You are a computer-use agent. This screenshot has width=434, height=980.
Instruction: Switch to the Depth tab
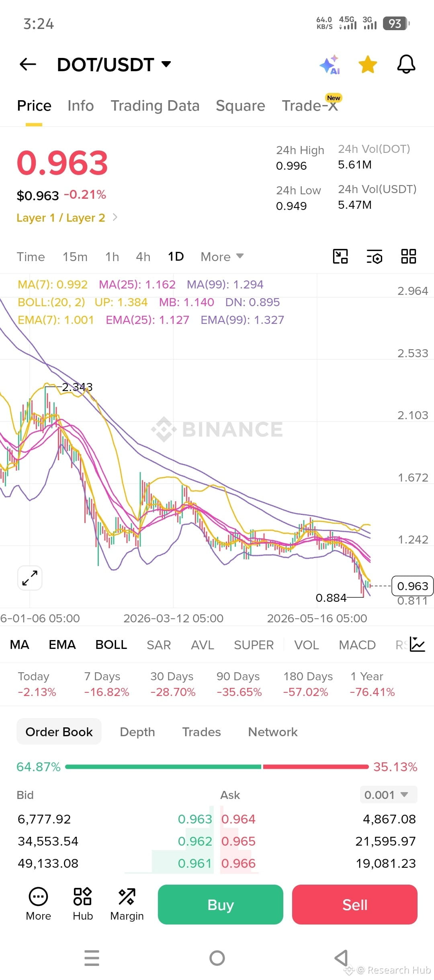(x=137, y=732)
